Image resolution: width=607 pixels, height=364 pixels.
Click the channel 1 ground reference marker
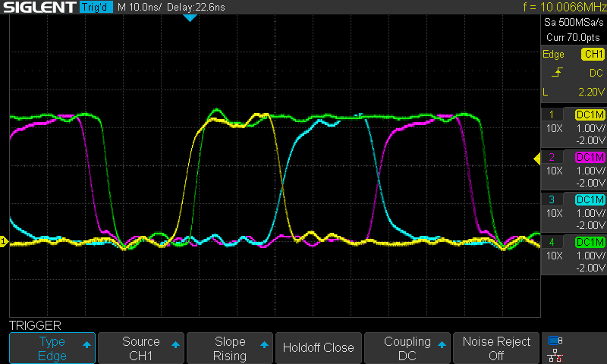coord(4,241)
